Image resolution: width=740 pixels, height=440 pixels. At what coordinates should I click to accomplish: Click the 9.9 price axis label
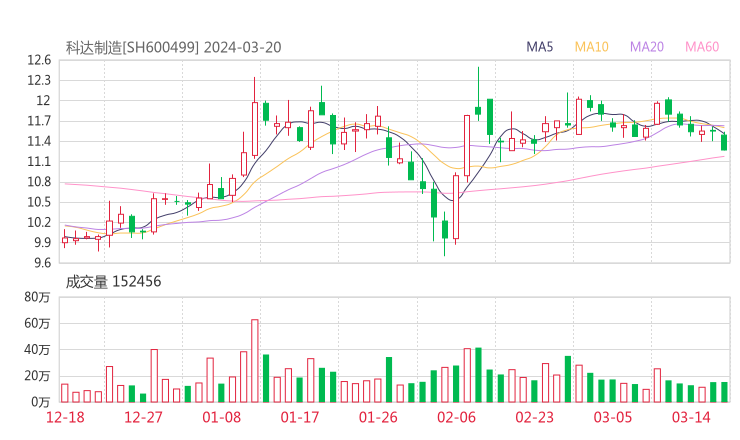coord(42,243)
